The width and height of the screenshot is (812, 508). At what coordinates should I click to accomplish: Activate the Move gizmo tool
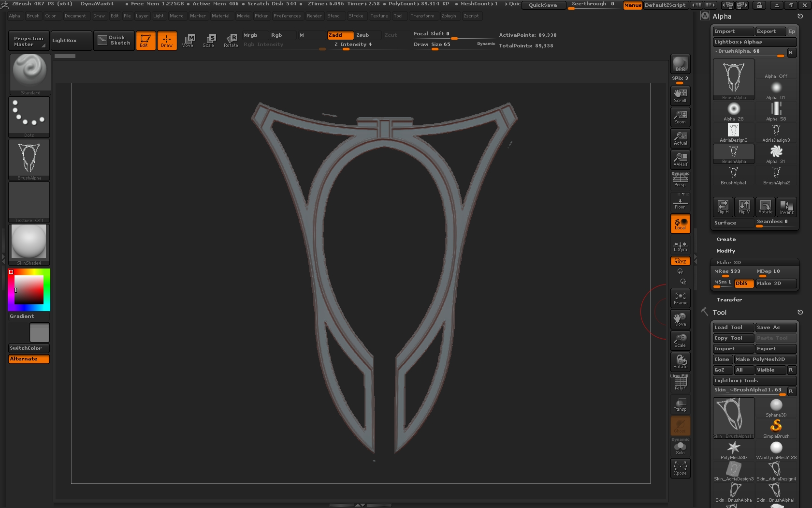click(188, 41)
